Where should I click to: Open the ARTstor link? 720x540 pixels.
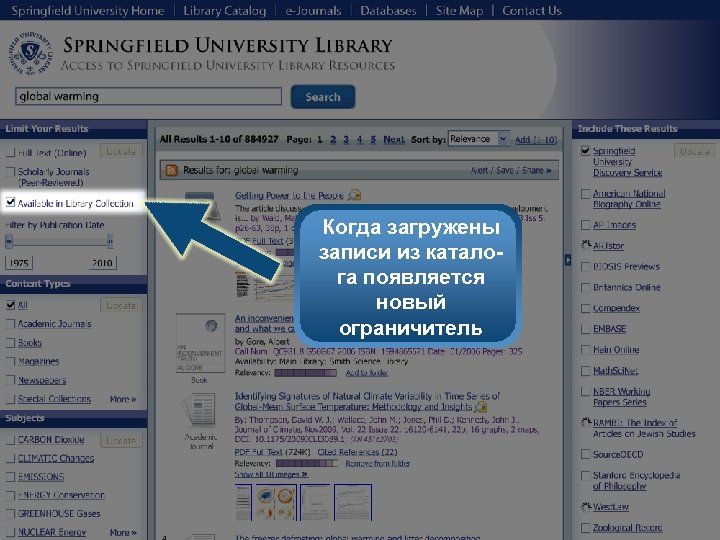click(x=608, y=246)
